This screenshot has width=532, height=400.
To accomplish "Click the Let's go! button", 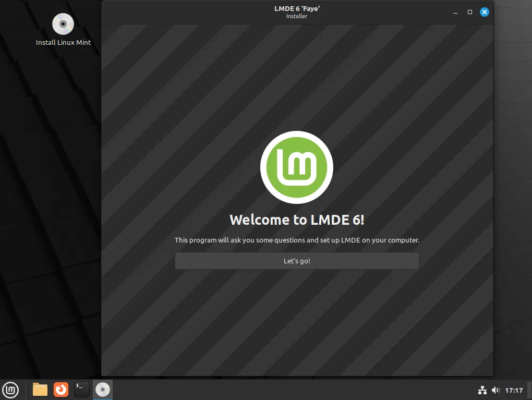I will 297,261.
